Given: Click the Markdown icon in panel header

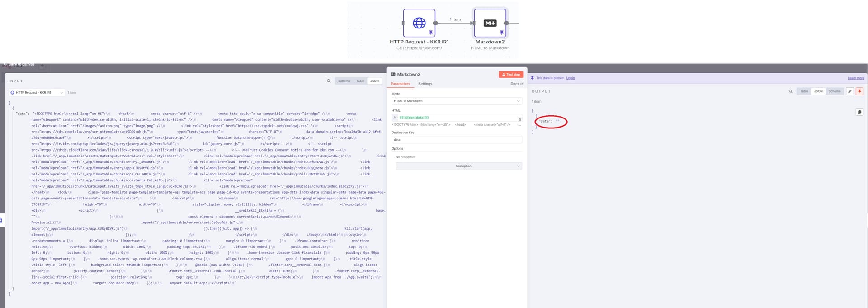Looking at the screenshot, I should pos(393,74).
